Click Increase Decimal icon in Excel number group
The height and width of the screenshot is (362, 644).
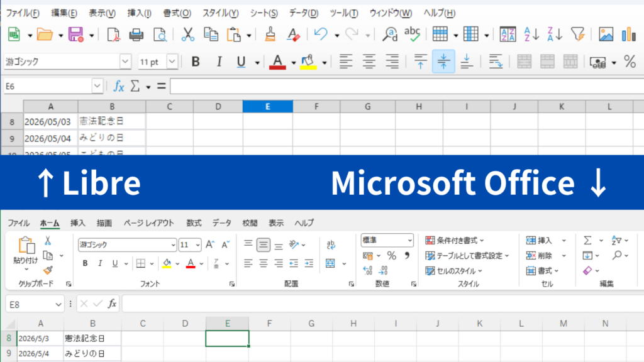pyautogui.click(x=367, y=270)
